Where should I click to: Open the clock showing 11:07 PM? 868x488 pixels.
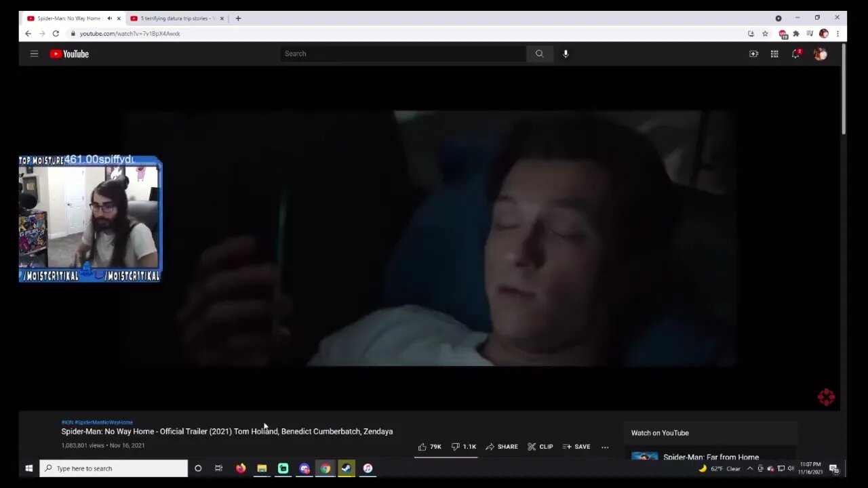pyautogui.click(x=810, y=468)
